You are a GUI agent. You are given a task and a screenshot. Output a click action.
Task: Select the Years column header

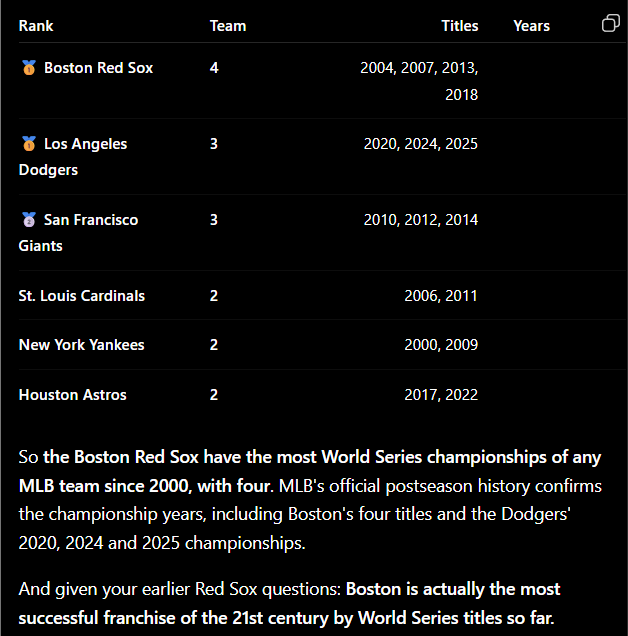[x=531, y=26]
